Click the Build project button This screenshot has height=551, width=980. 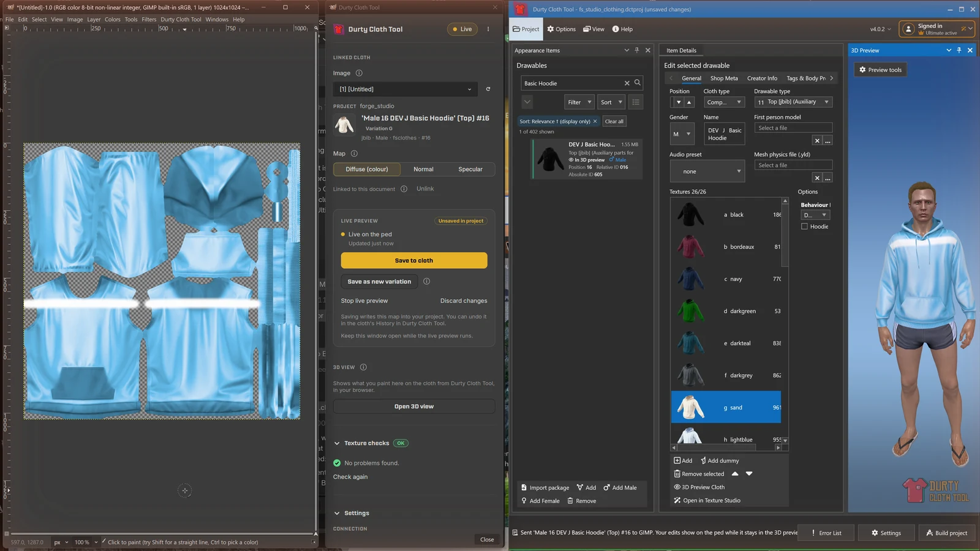click(x=946, y=533)
